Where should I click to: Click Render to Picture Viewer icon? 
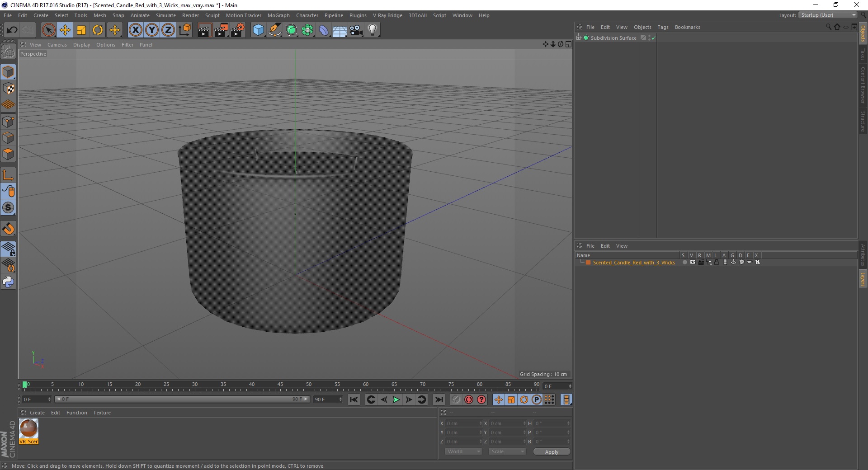point(221,30)
